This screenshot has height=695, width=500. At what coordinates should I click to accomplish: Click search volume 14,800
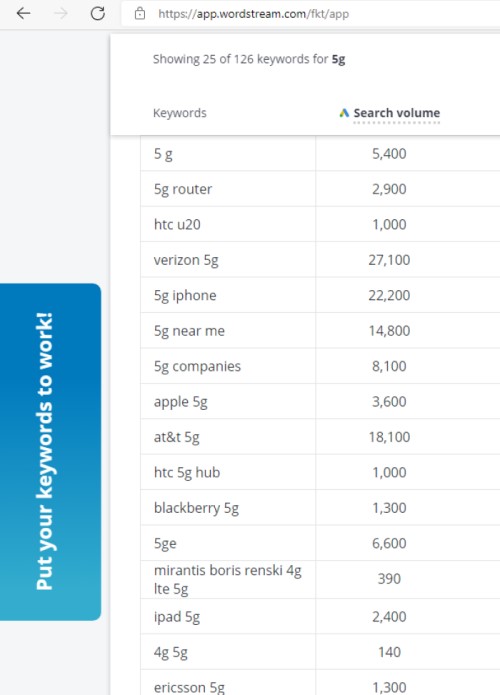[x=389, y=331]
